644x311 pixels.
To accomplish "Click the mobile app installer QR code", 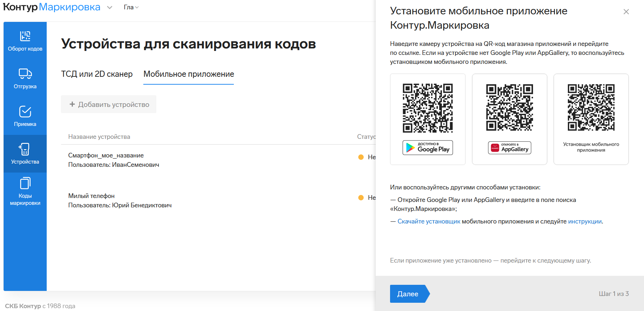I will point(591,107).
